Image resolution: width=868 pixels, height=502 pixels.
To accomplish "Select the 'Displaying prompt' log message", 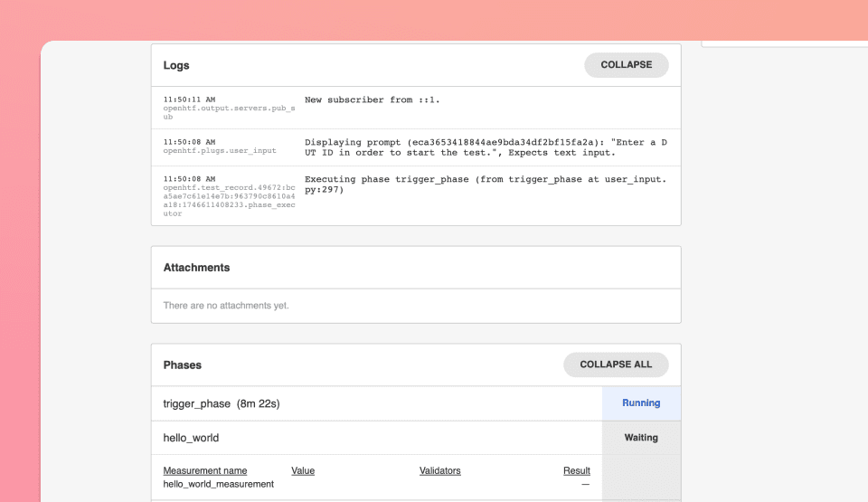I will pos(486,147).
